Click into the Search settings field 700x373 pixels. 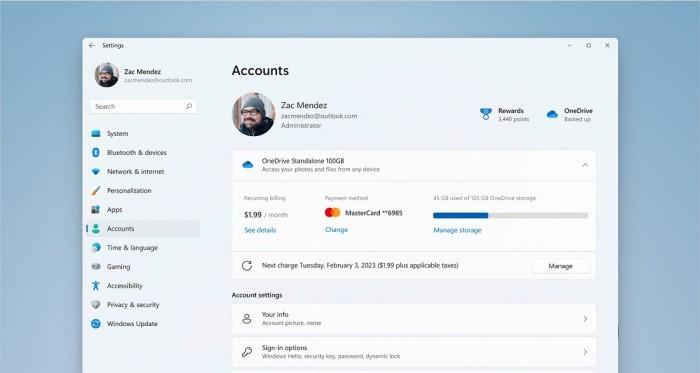[143, 106]
